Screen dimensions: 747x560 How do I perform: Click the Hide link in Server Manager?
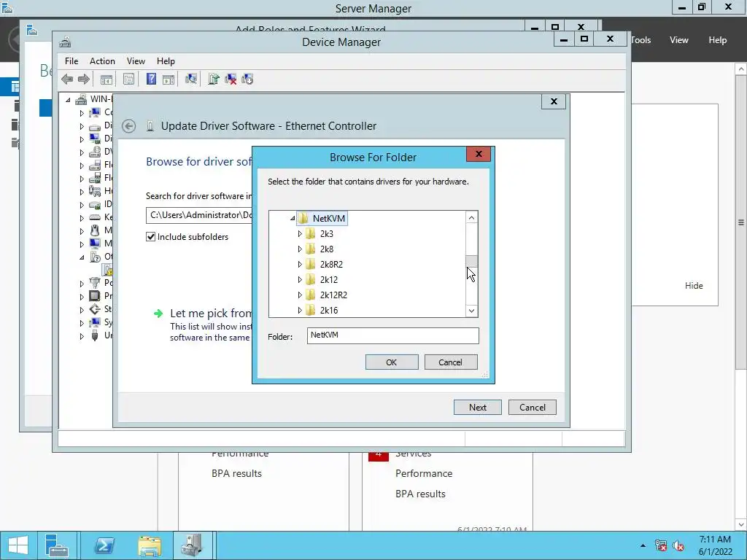(x=694, y=286)
